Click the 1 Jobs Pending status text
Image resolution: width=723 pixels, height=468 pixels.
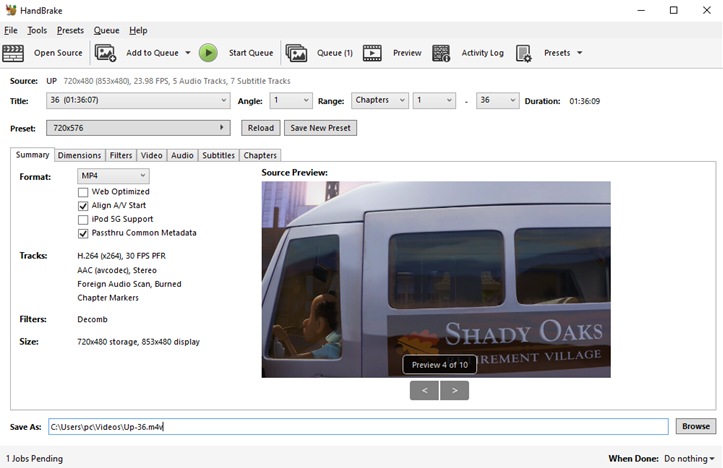pos(35,459)
